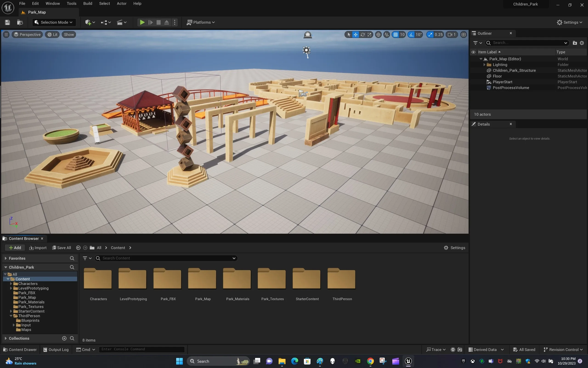Viewport: 588px width, 368px height.
Task: Click the sky dome icon in viewport
Action: (308, 35)
